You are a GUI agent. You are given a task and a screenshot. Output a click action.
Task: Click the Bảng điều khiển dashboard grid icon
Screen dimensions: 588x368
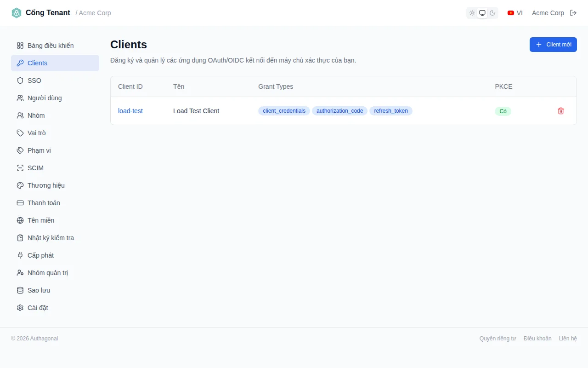(20, 46)
